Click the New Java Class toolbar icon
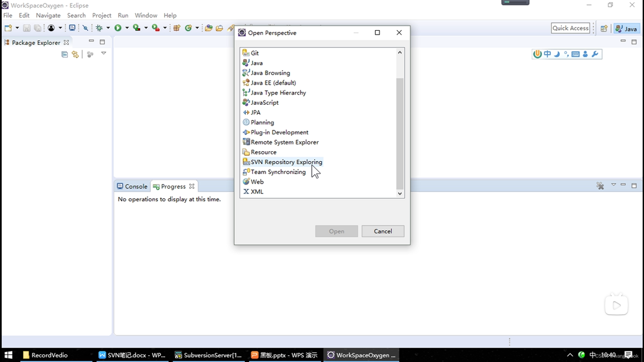Viewport: 644px width, 362px height. (x=188, y=28)
